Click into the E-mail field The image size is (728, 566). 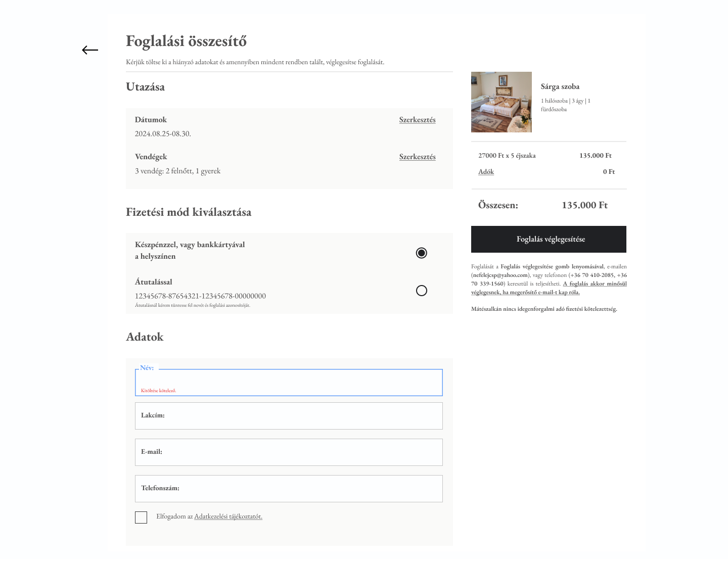click(289, 452)
